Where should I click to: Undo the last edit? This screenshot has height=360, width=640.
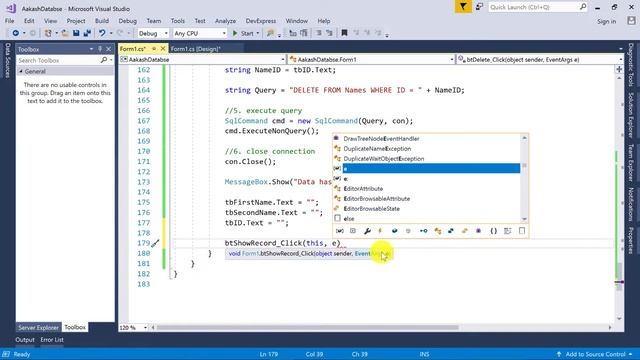tap(102, 33)
